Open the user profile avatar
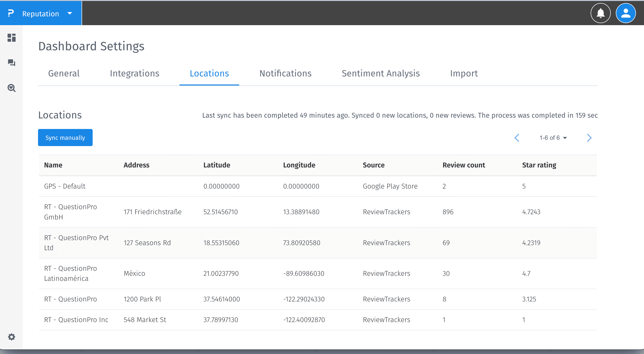Viewport: 644px width, 354px height. (626, 13)
